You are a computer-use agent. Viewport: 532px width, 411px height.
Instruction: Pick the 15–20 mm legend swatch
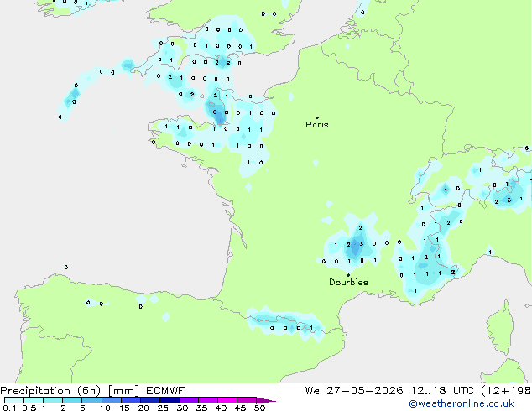click(x=130, y=400)
